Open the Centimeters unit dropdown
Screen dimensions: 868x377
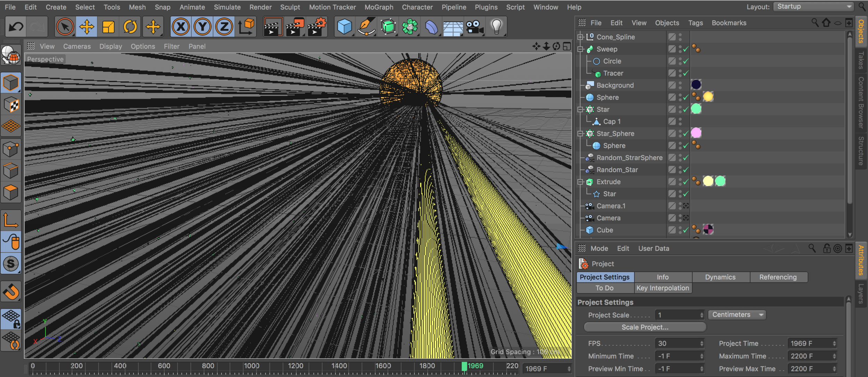(737, 315)
